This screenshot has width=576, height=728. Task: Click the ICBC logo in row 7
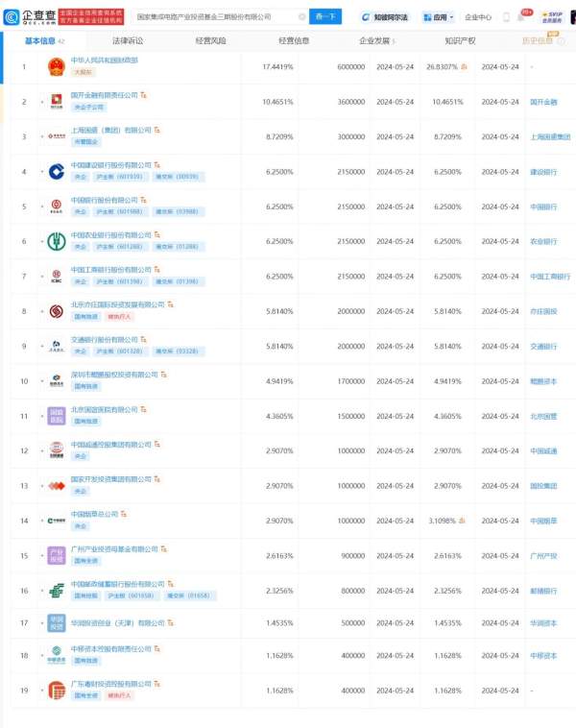[57, 277]
